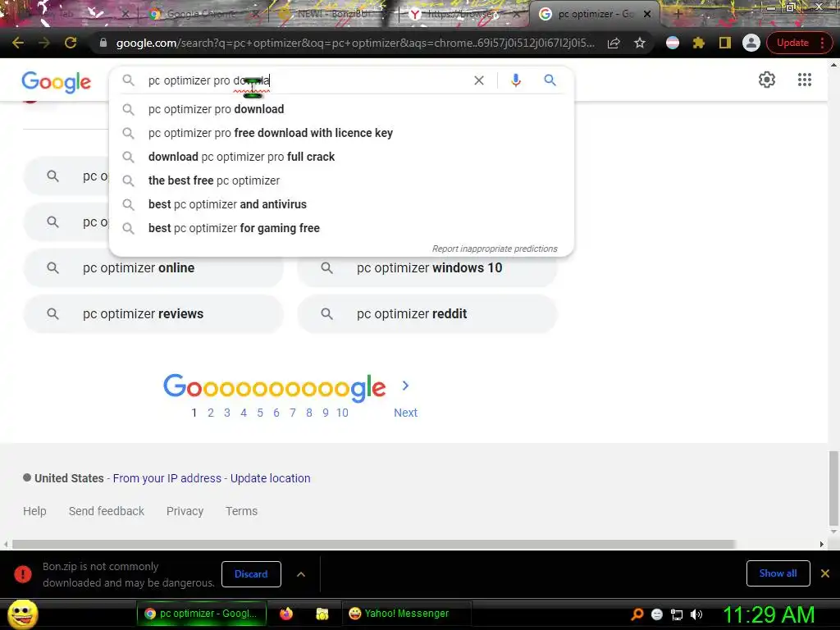Click the red Update button in Chrome
This screenshot has width=840, height=630.
(799, 43)
